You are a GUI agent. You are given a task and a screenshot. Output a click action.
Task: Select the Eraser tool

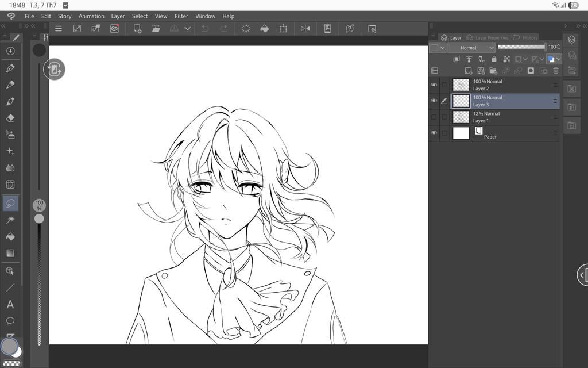coord(10,118)
